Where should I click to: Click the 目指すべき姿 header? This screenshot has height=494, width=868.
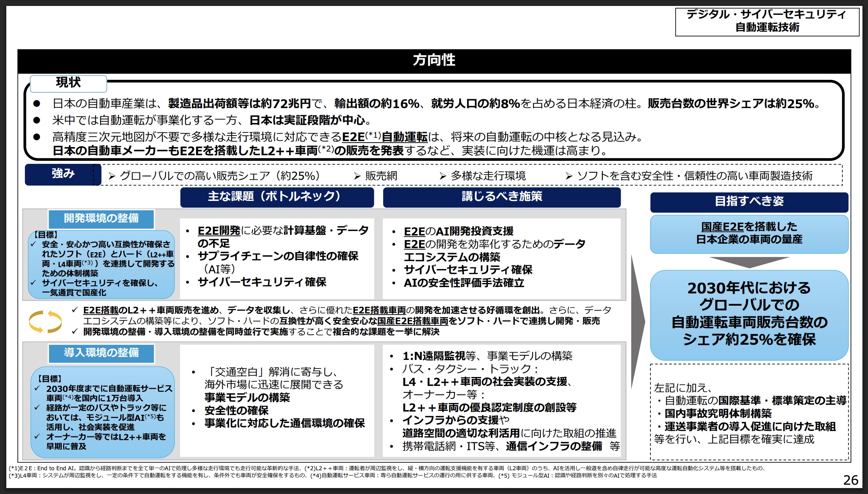[x=749, y=202]
